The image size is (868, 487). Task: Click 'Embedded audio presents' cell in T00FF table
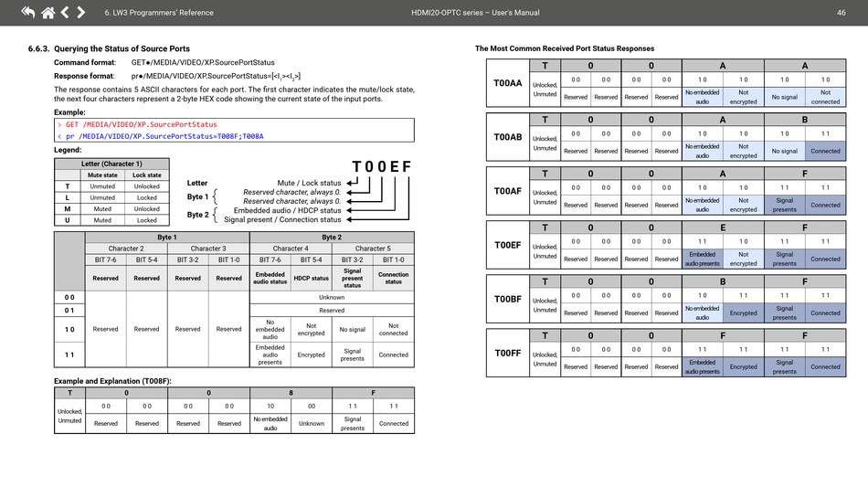[702, 367]
